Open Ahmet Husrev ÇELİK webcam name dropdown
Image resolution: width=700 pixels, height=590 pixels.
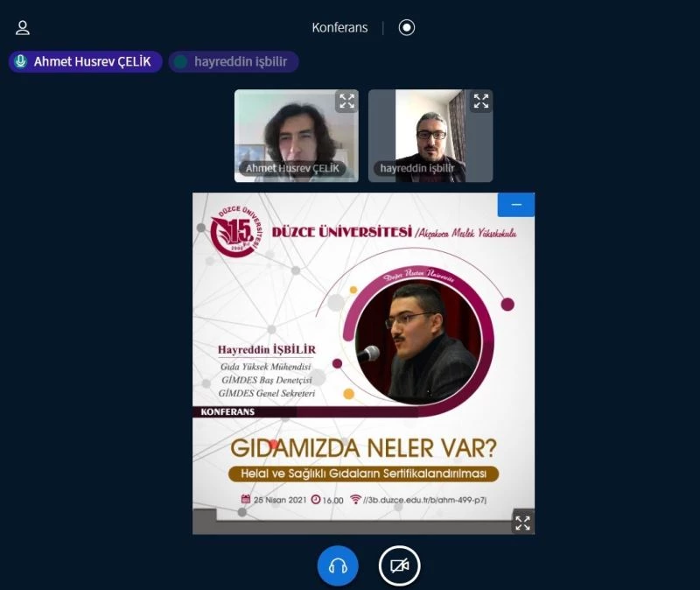(x=292, y=168)
